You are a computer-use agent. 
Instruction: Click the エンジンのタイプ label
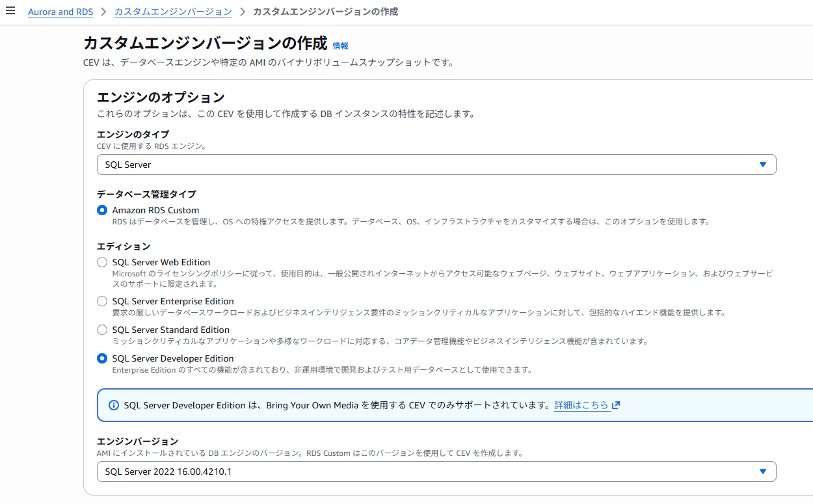pos(133,135)
